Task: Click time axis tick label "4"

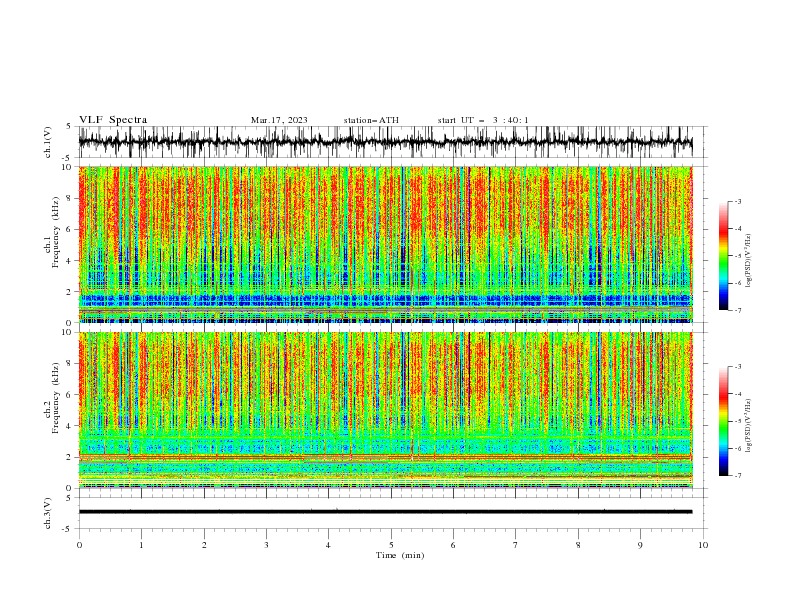Action: (329, 545)
